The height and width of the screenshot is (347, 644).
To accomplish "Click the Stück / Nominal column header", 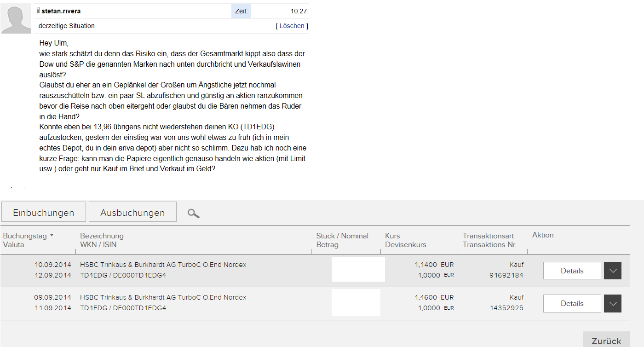I will (x=342, y=236).
